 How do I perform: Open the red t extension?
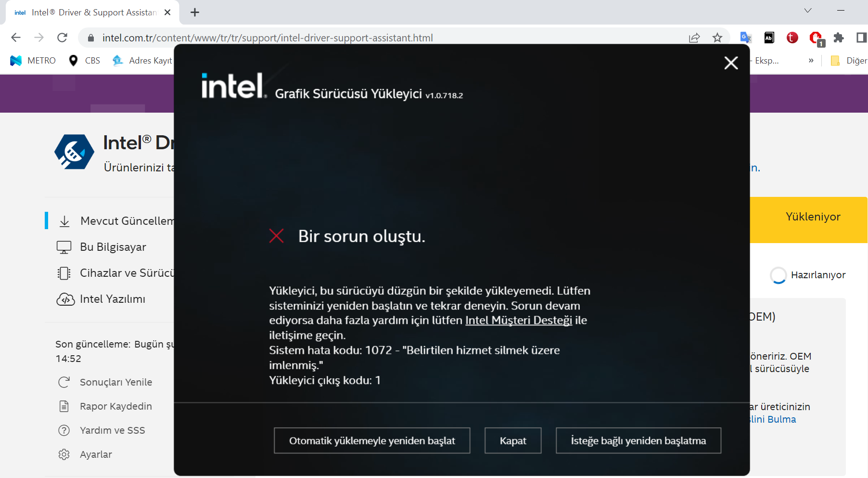click(792, 37)
